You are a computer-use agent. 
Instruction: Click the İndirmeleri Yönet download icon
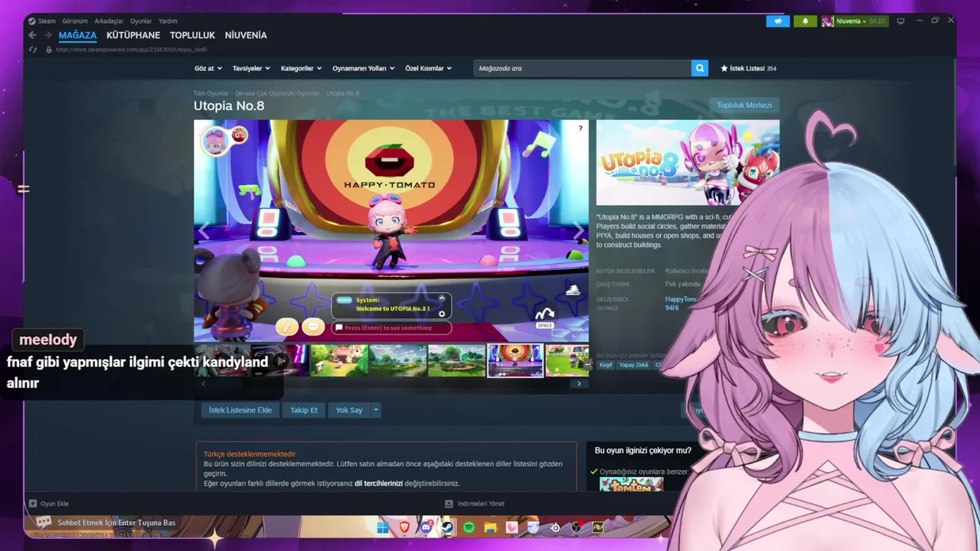(449, 504)
